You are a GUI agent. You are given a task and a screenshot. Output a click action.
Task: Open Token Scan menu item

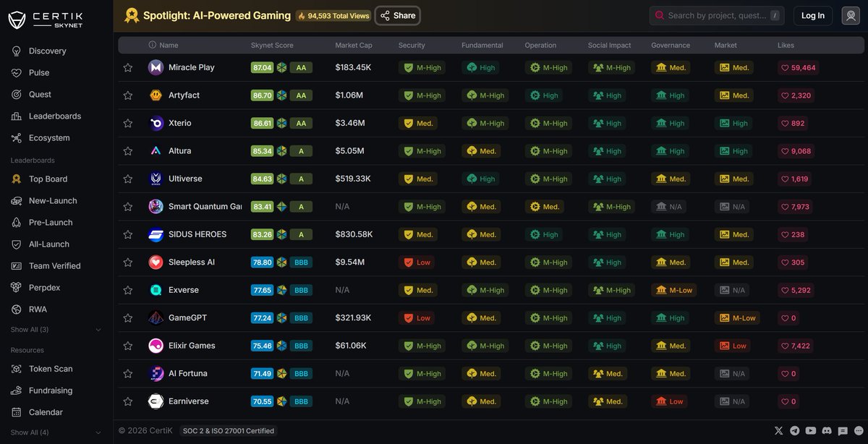[x=51, y=369]
